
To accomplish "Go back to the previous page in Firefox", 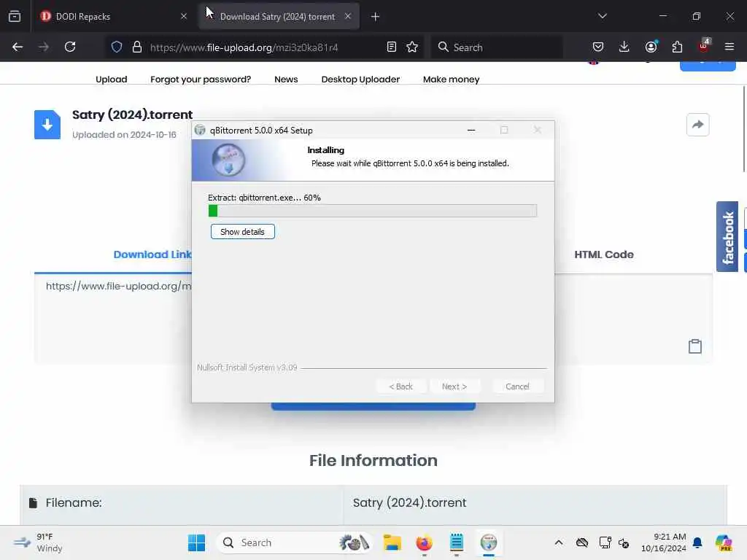I will (x=18, y=47).
